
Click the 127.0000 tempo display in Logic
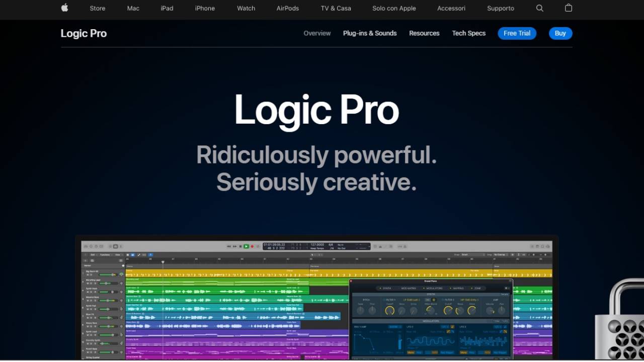(x=316, y=245)
